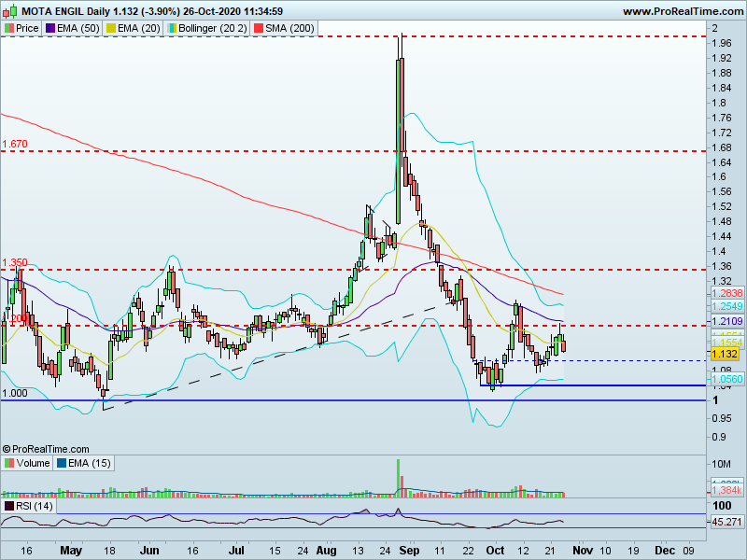Click the 10M volume axis label

722,464
